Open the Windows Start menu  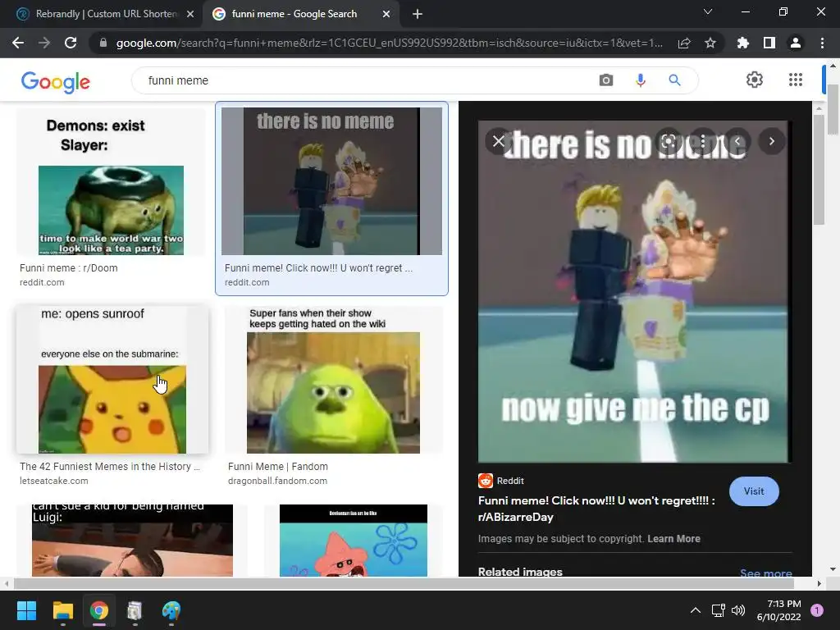(x=26, y=610)
